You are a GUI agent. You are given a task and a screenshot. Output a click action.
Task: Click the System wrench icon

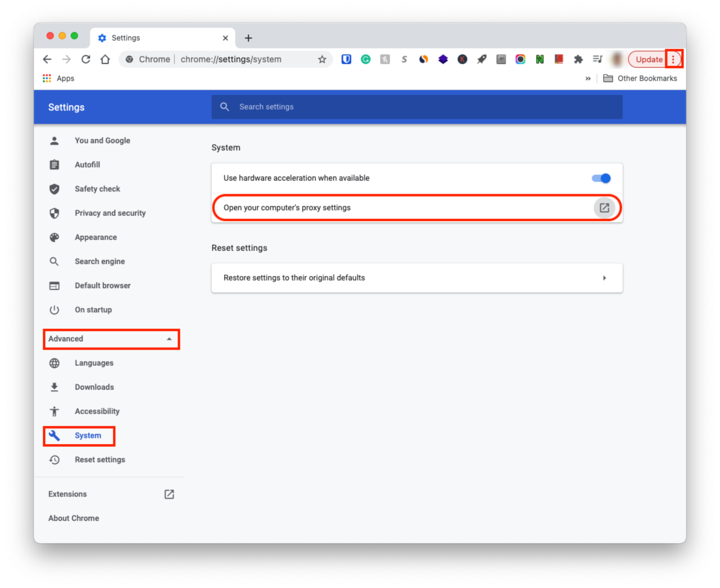(54, 435)
